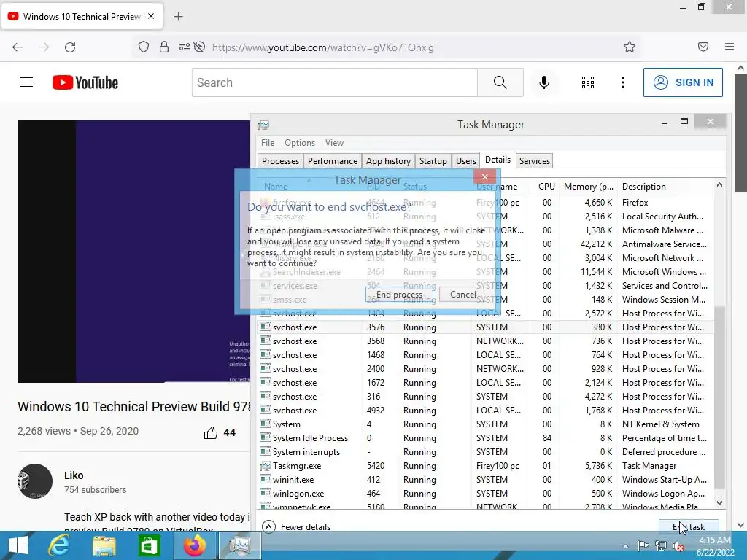Image resolution: width=747 pixels, height=560 pixels.
Task: Open the File menu in Task Manager
Action: 268,143
